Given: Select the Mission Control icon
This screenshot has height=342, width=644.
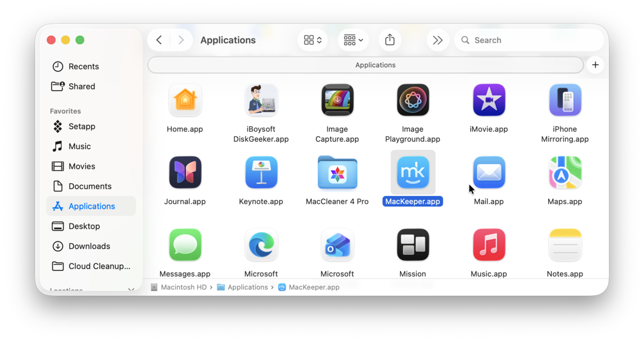Looking at the screenshot, I should tap(413, 245).
